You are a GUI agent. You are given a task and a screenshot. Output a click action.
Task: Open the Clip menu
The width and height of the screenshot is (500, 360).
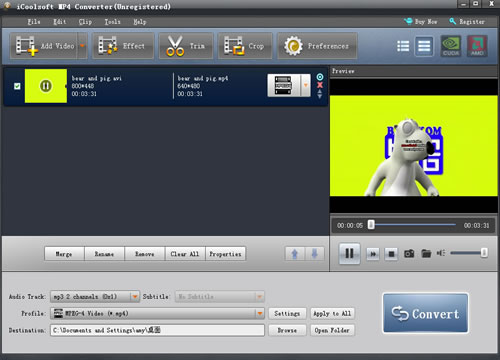85,22
